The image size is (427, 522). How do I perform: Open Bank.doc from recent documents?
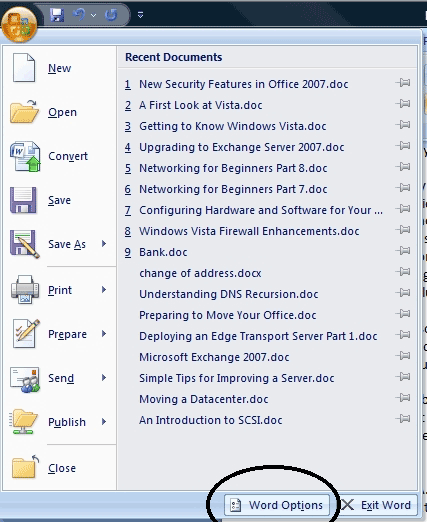(163, 252)
